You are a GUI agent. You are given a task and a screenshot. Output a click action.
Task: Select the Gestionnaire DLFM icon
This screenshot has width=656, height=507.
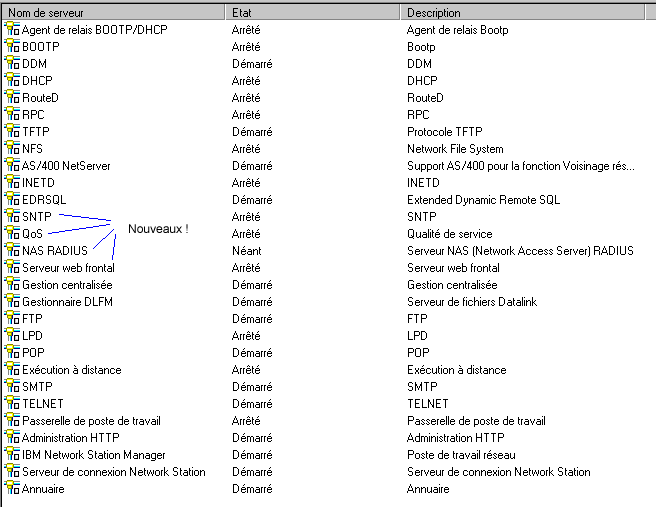(12, 301)
